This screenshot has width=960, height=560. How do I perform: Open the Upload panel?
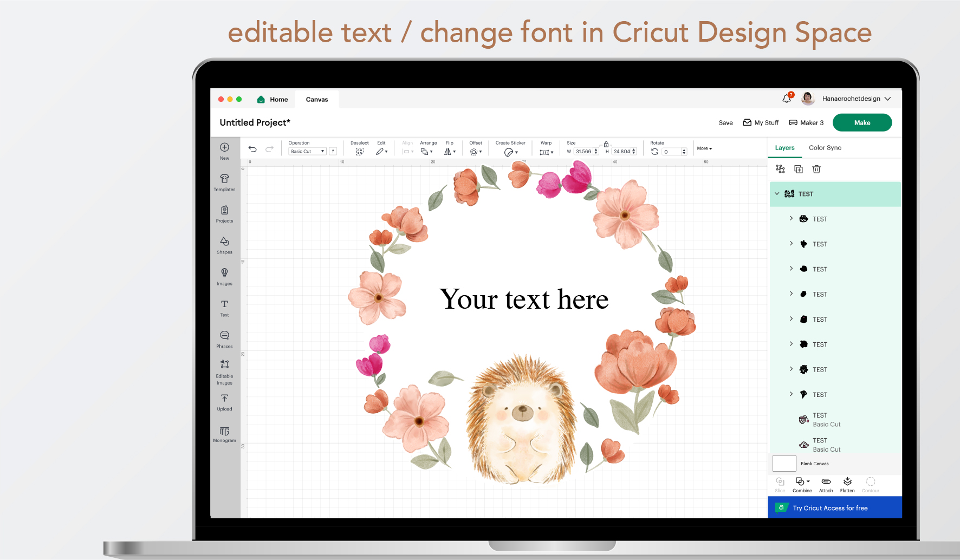point(224,402)
